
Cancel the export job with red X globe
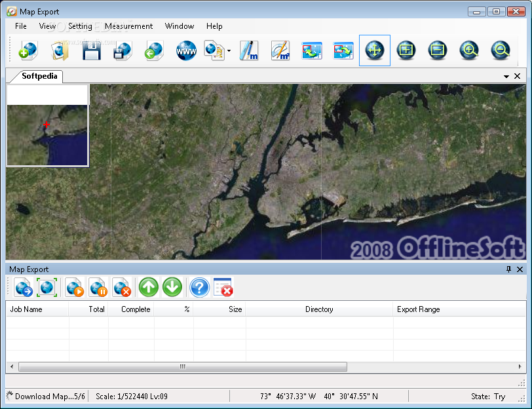click(122, 288)
